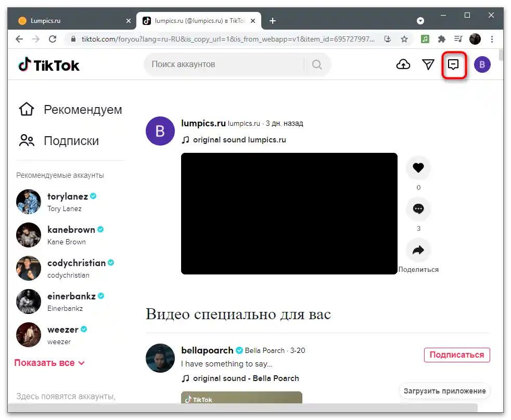Click the search magnifier icon
The width and height of the screenshot is (511, 420).
317,64
